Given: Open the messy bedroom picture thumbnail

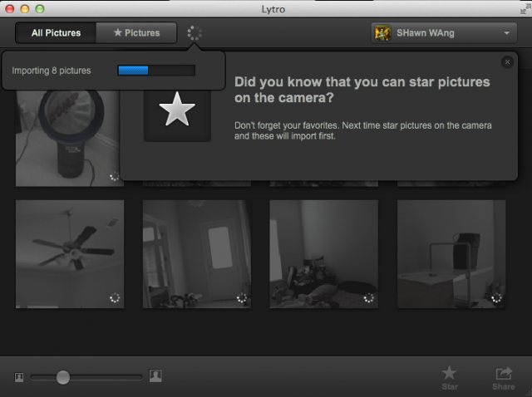Looking at the screenshot, I should point(323,254).
